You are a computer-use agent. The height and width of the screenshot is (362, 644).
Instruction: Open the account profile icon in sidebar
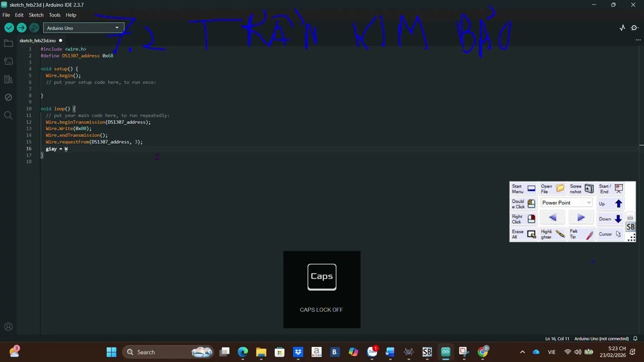8,327
